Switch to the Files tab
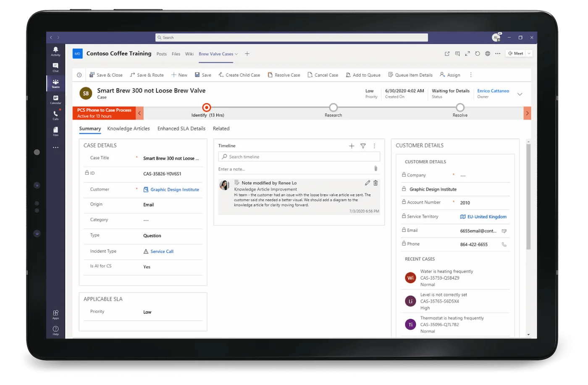588x385 pixels. pos(176,54)
